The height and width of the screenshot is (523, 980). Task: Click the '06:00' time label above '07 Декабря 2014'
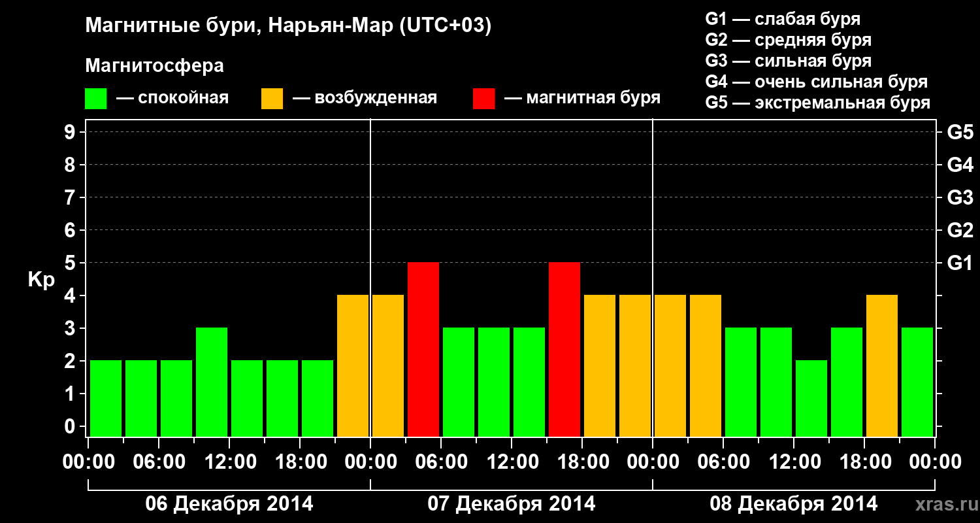[x=441, y=462]
